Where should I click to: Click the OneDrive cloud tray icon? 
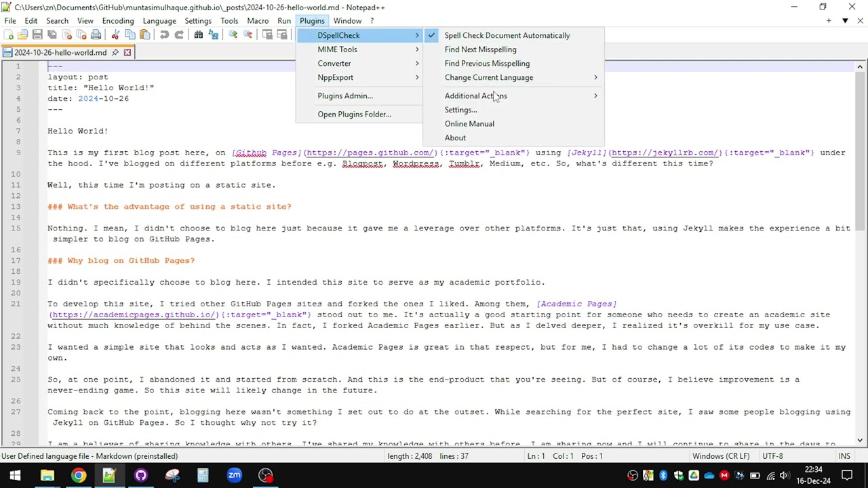tap(709, 476)
